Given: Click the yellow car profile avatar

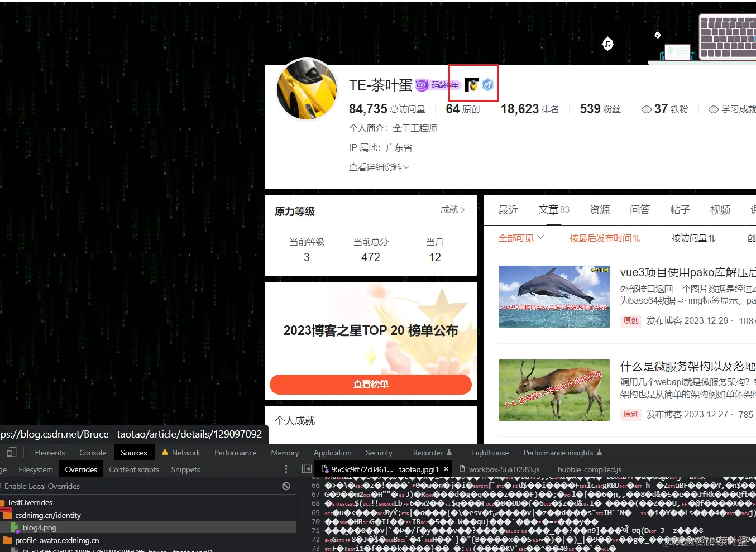Looking at the screenshot, I should (x=307, y=89).
